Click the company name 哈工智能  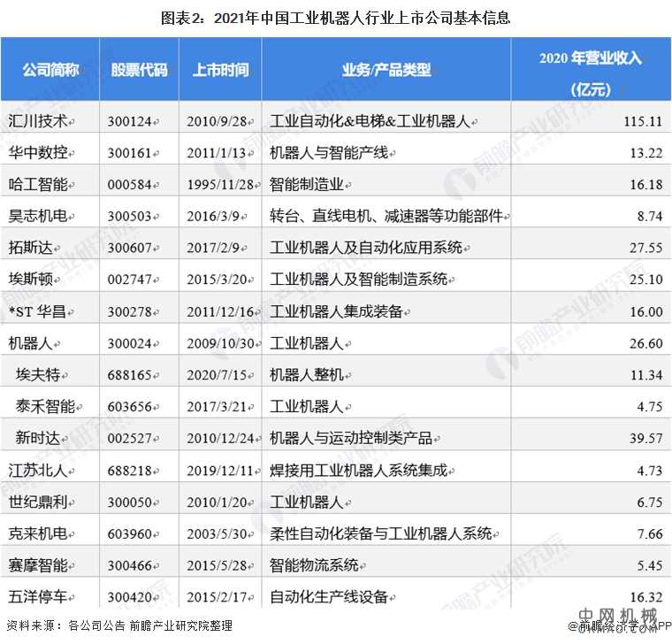(x=38, y=185)
